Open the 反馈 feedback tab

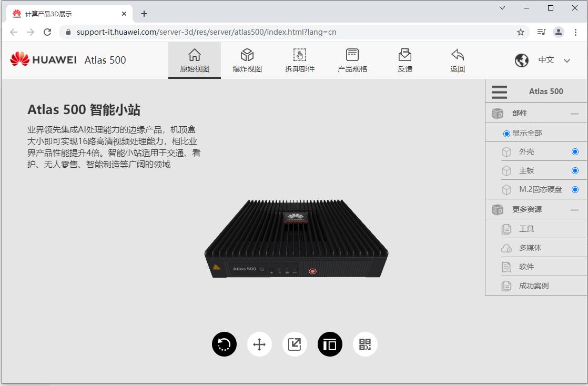point(405,60)
